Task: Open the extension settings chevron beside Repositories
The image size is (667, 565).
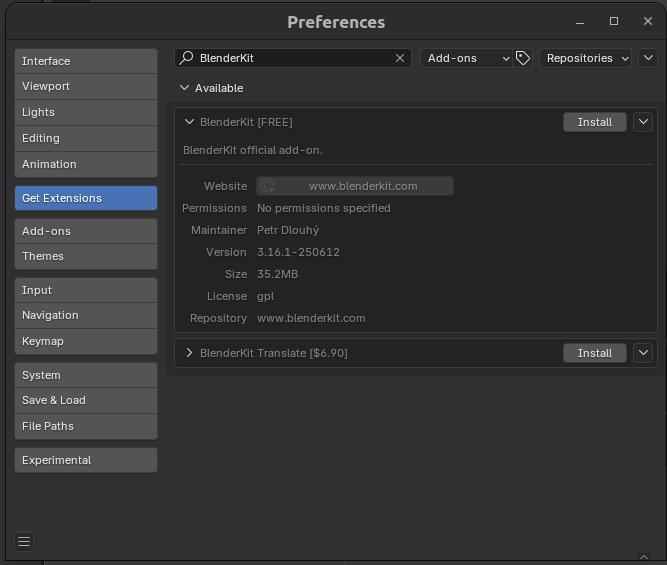Action: [648, 58]
